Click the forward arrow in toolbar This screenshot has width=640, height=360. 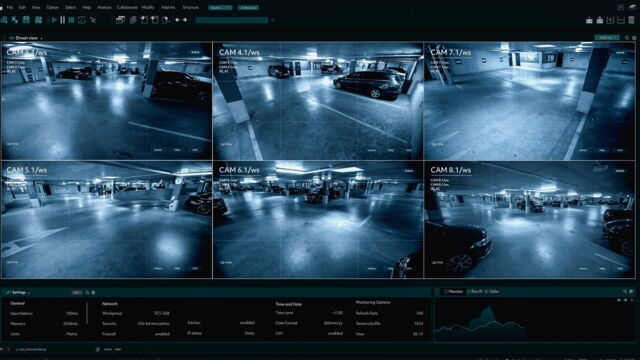[x=185, y=20]
